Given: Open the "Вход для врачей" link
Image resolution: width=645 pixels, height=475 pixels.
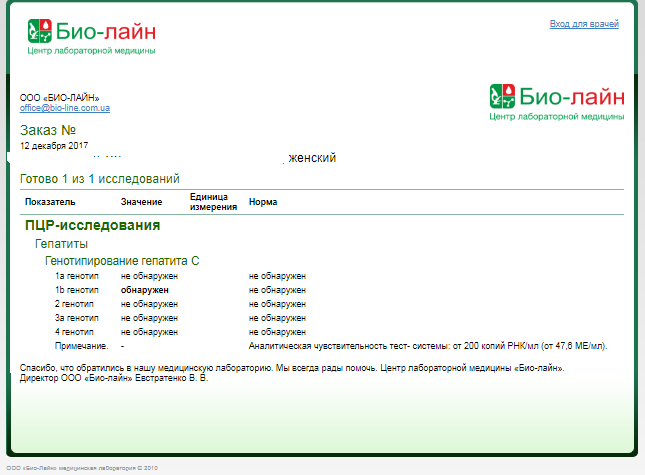Looking at the screenshot, I should (x=584, y=23).
